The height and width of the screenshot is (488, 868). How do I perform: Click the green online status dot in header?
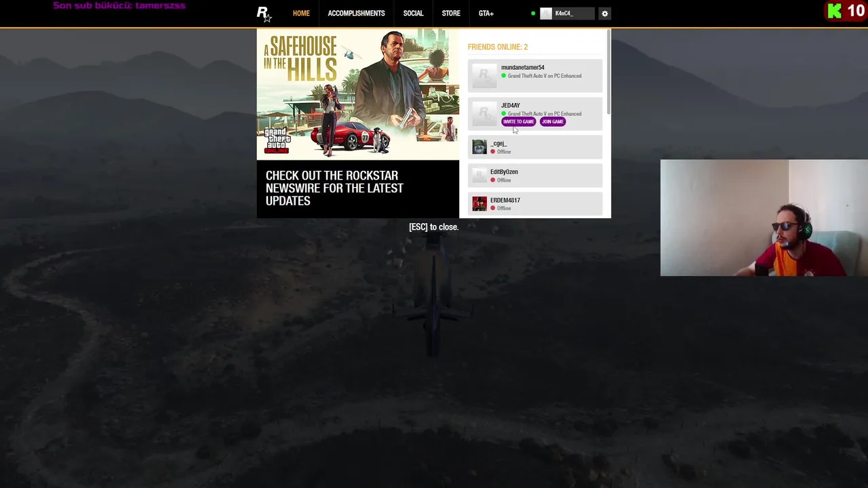pos(533,14)
